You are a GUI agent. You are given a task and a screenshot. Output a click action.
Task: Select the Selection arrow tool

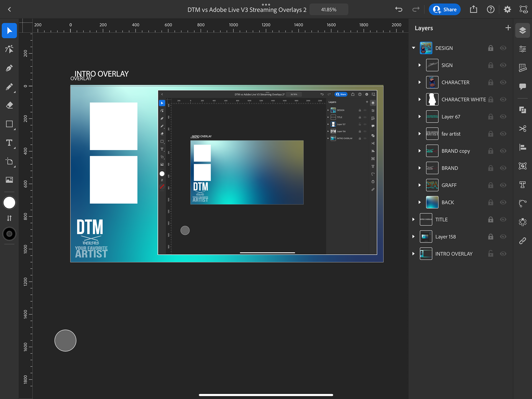[x=9, y=31]
